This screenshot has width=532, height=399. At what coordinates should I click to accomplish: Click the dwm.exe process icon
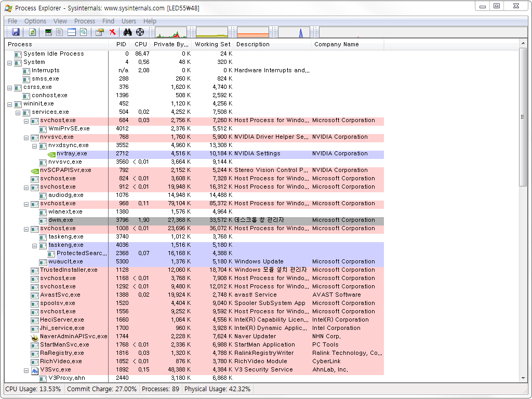point(43,220)
